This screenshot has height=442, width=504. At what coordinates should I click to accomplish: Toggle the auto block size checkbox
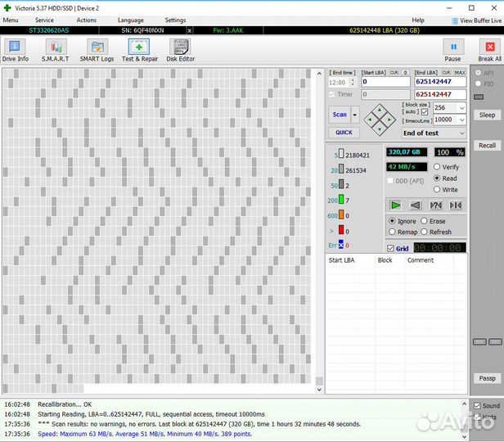[x=424, y=112]
